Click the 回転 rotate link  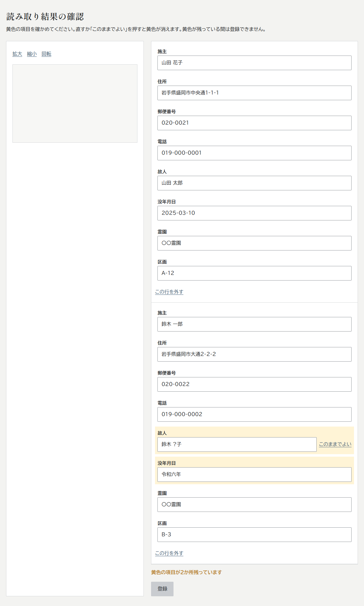(x=46, y=54)
